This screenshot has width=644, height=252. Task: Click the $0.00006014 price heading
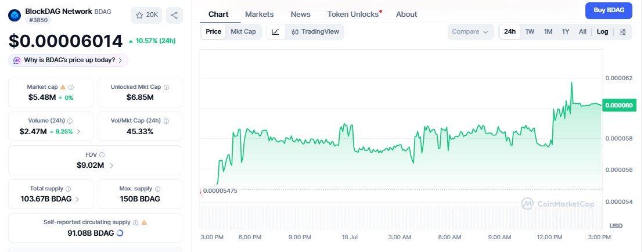pyautogui.click(x=66, y=41)
